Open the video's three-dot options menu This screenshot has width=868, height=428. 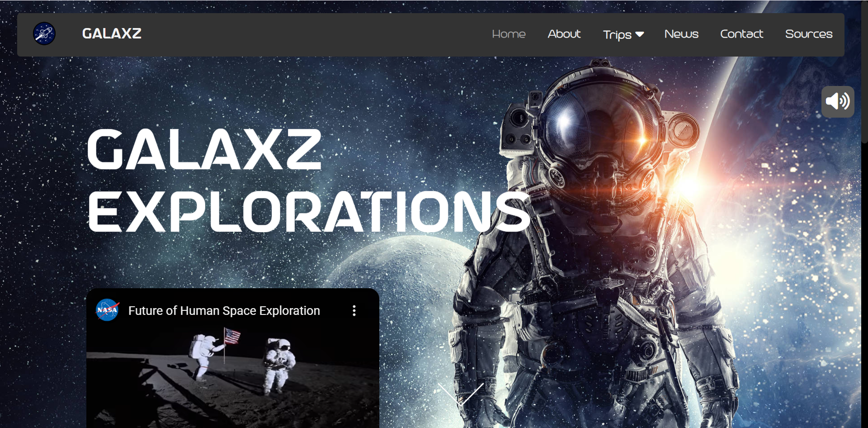coord(354,310)
